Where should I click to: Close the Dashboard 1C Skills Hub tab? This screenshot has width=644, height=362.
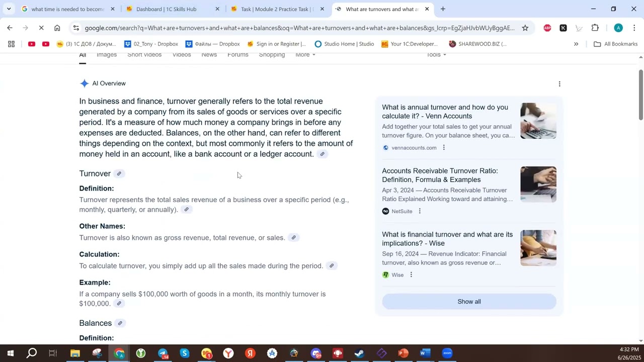(x=217, y=9)
